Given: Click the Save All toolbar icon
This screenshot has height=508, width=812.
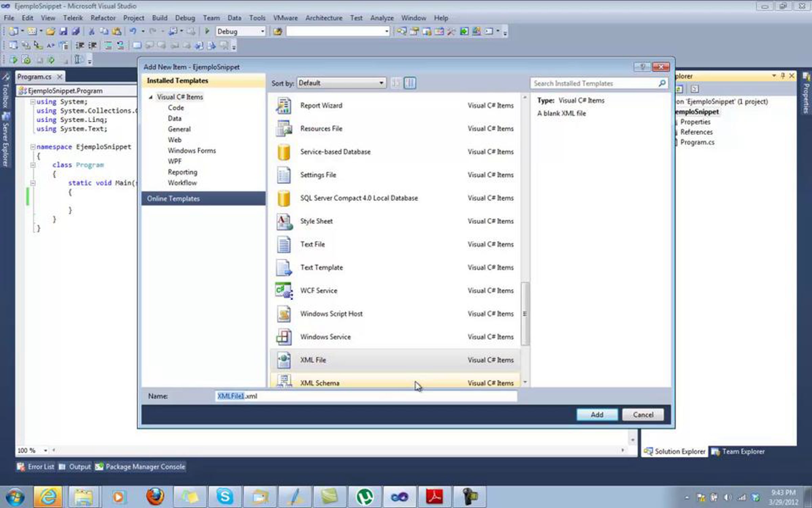Looking at the screenshot, I should 76,31.
